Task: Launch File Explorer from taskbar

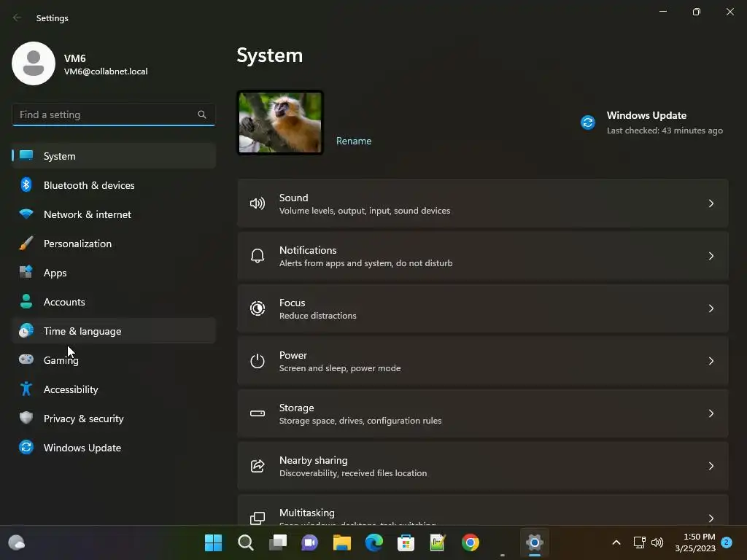Action: (x=341, y=542)
